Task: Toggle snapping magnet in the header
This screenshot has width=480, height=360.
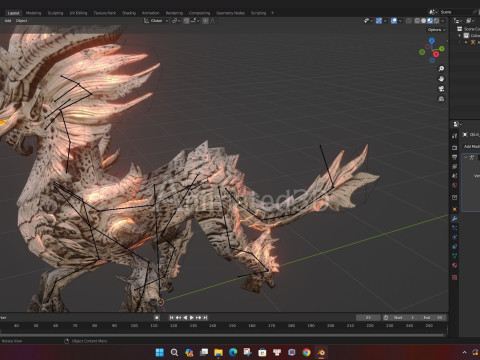Action: [186, 21]
